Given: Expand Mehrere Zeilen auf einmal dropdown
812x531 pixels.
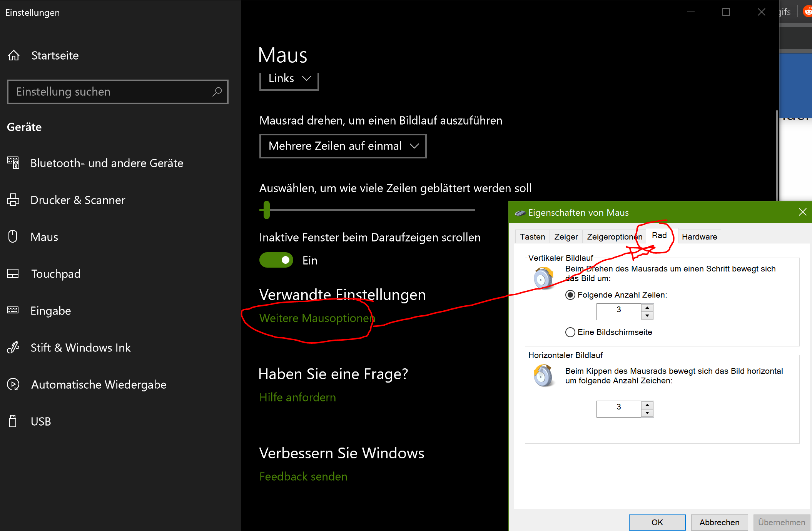Looking at the screenshot, I should pos(343,146).
